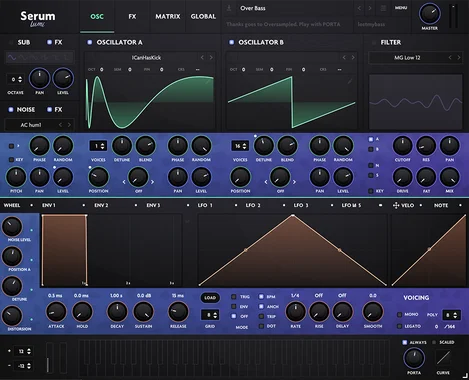
Task: Toggle Oscillator B power switch
Action: (231, 42)
